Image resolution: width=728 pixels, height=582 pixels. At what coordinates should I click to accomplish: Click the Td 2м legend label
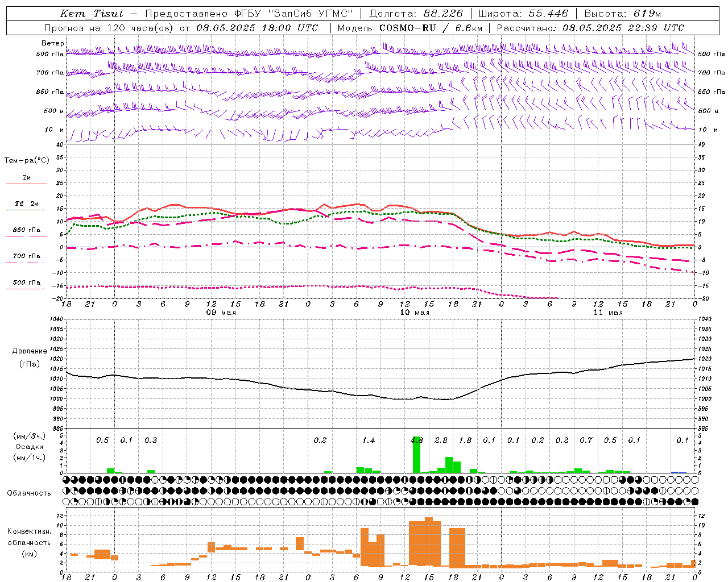[27, 203]
